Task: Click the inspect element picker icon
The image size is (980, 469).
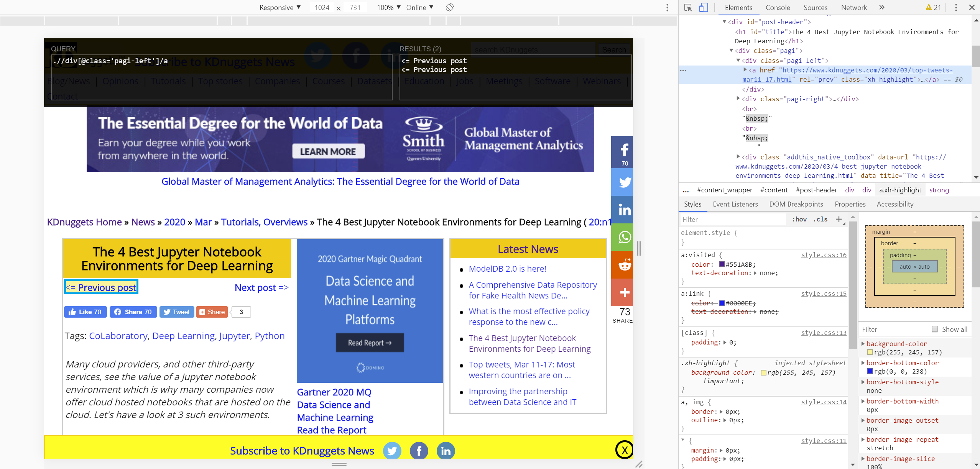Action: pos(688,8)
